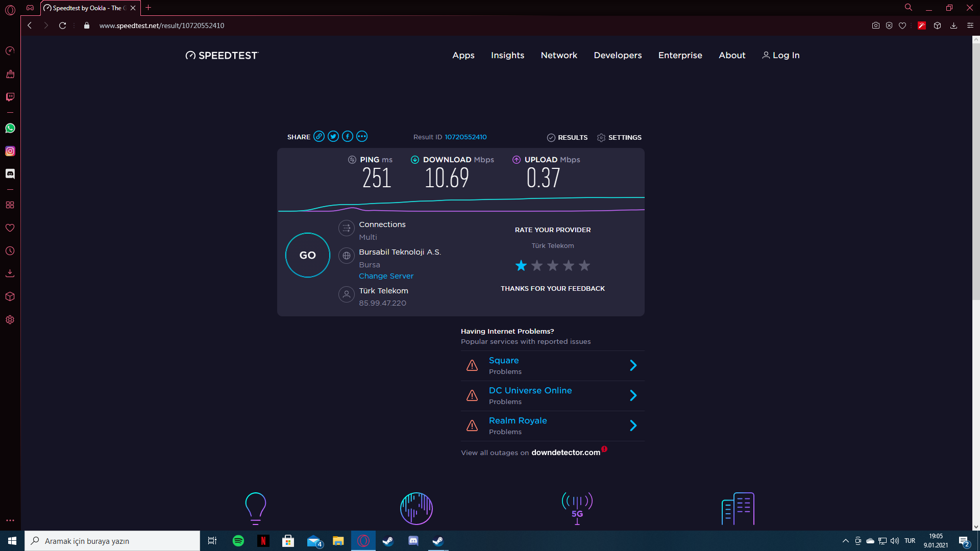Share result on Twitter
980x551 pixels.
333,136
